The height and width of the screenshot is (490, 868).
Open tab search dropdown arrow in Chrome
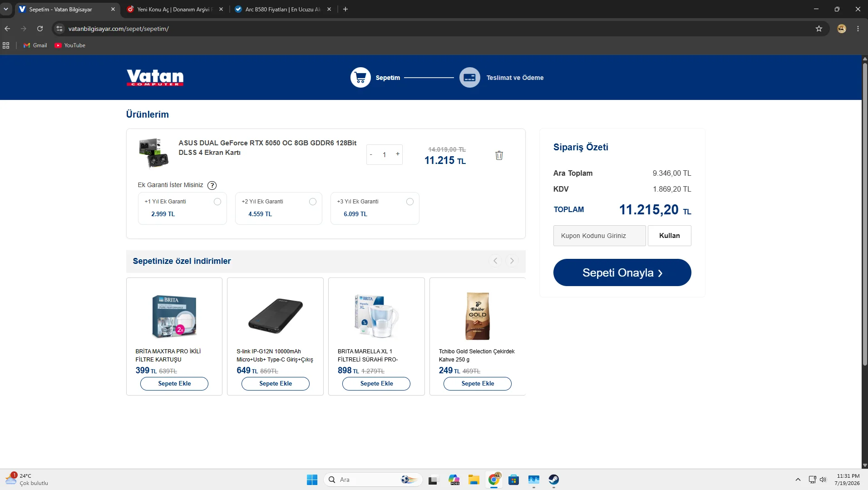point(6,9)
